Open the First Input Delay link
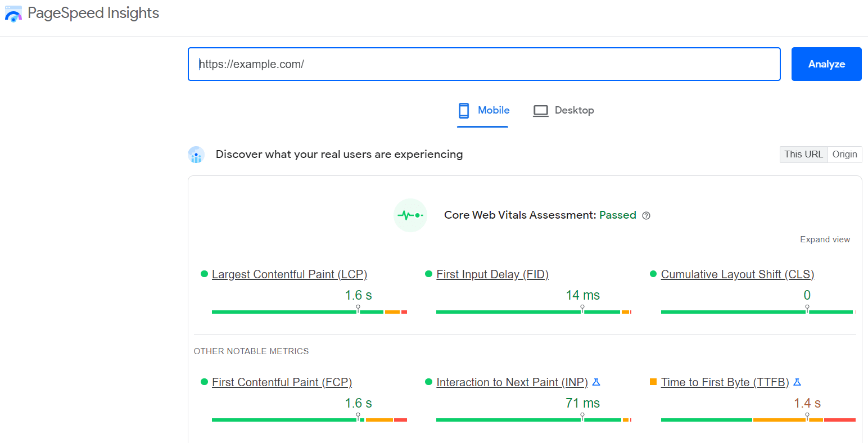The width and height of the screenshot is (868, 443). (x=492, y=274)
